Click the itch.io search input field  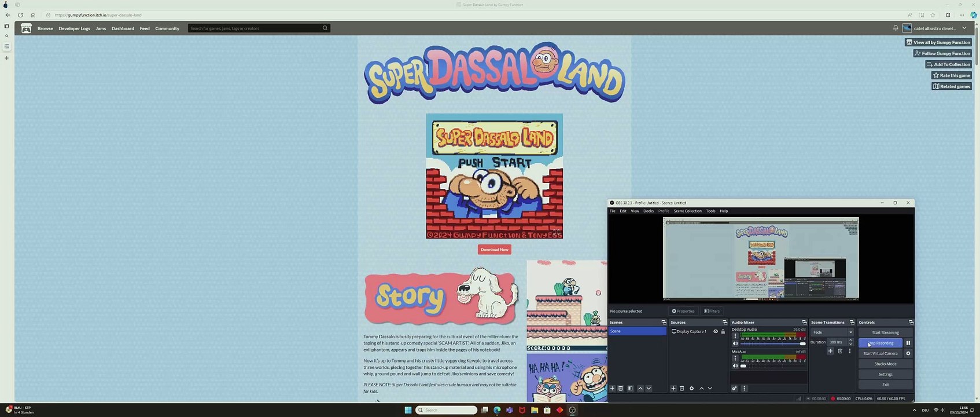click(255, 28)
